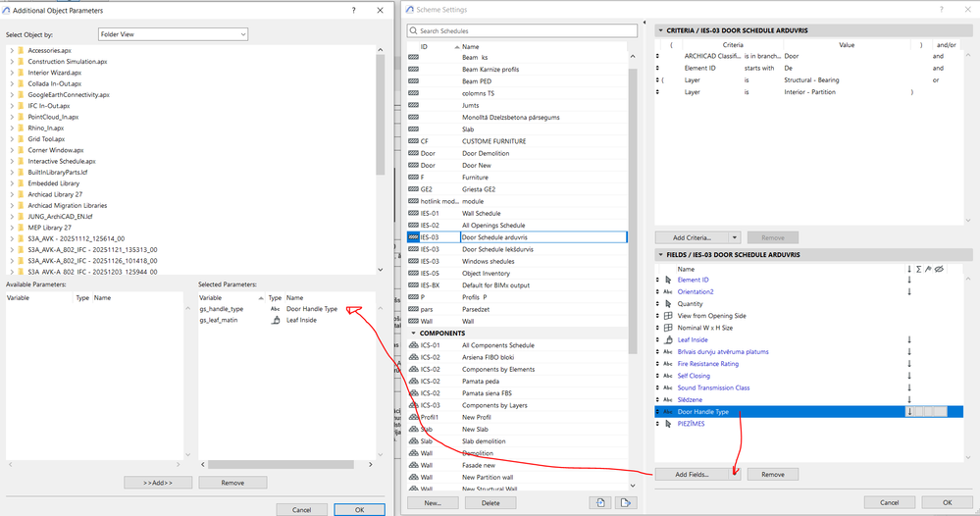Click the Delete scheme button
The height and width of the screenshot is (516, 980).
pyautogui.click(x=490, y=502)
